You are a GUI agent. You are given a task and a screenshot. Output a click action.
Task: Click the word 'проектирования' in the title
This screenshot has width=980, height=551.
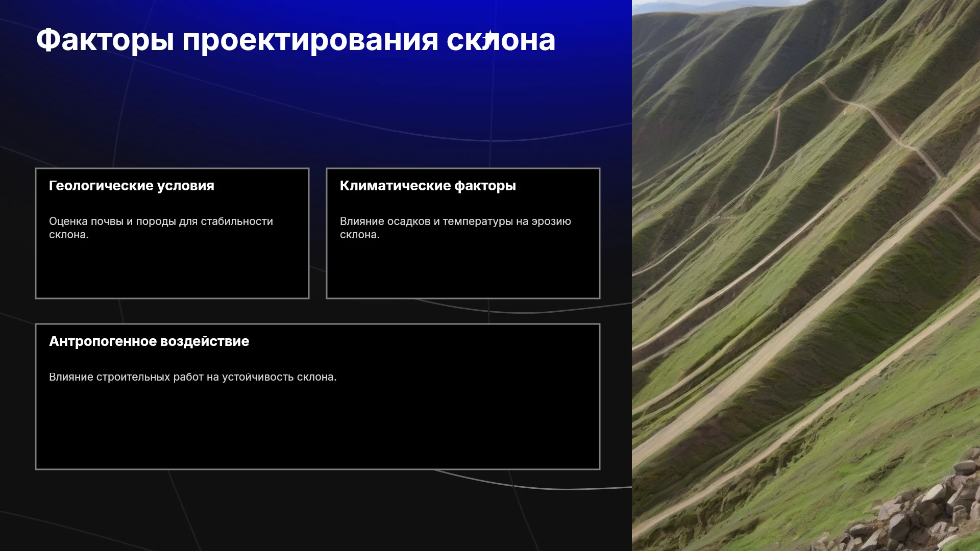[310, 40]
